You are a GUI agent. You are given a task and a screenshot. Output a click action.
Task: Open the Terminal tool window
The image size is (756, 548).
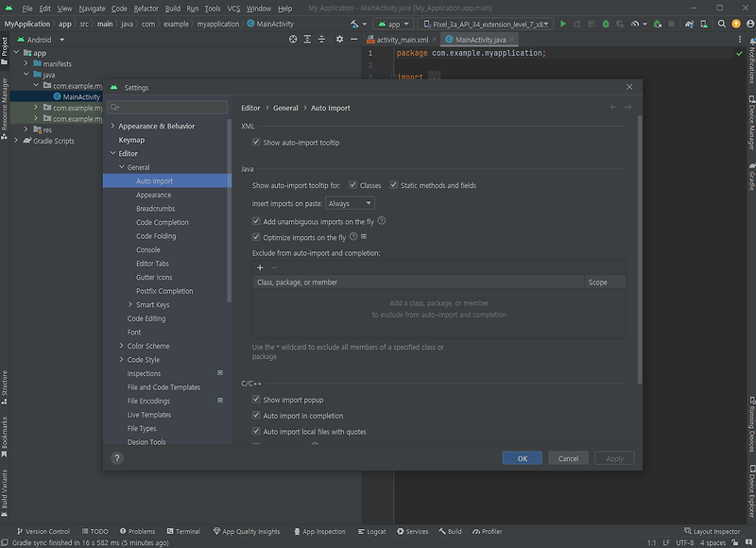[183, 531]
